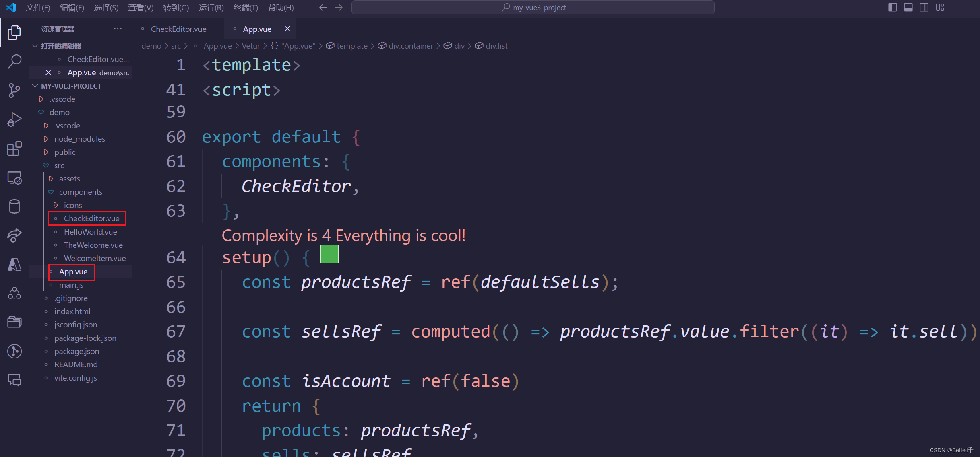Click the green complexity indicator square
Screen dimensions: 980x457
tap(329, 255)
